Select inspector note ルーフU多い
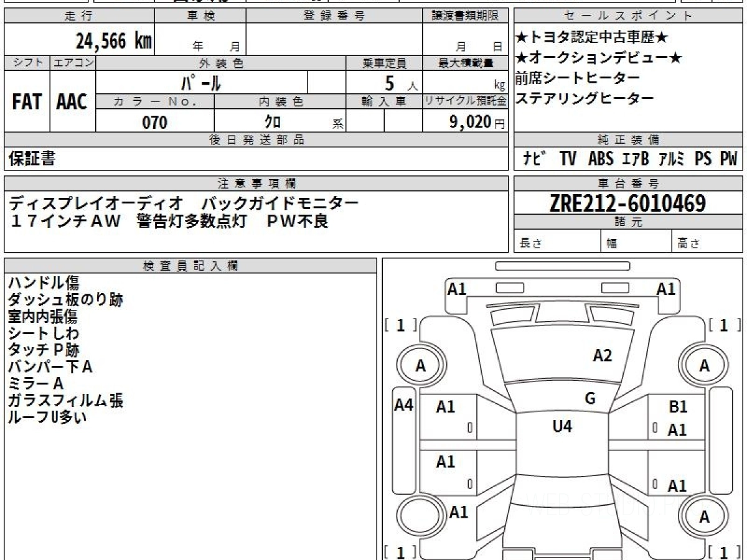The width and height of the screenshot is (747, 560). 47,418
